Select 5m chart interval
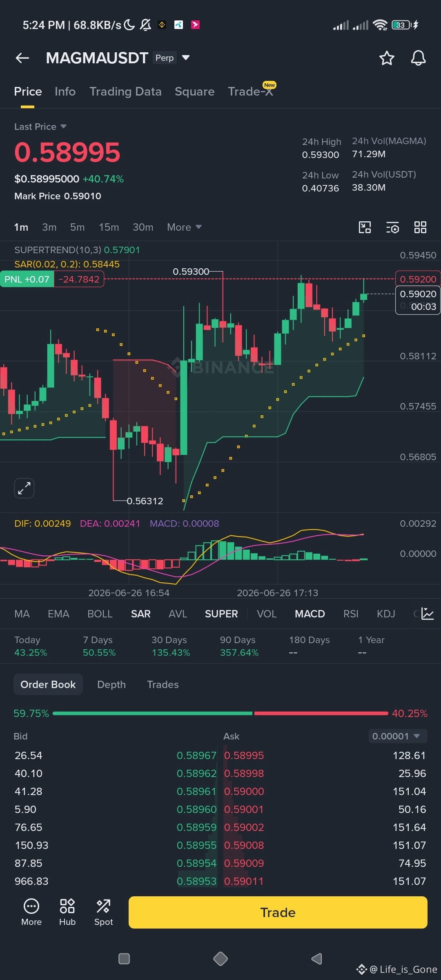441x980 pixels. coord(77,227)
